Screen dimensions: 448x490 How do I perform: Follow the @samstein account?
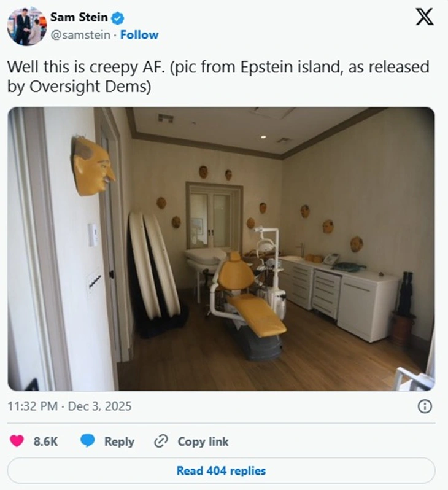[x=139, y=34]
